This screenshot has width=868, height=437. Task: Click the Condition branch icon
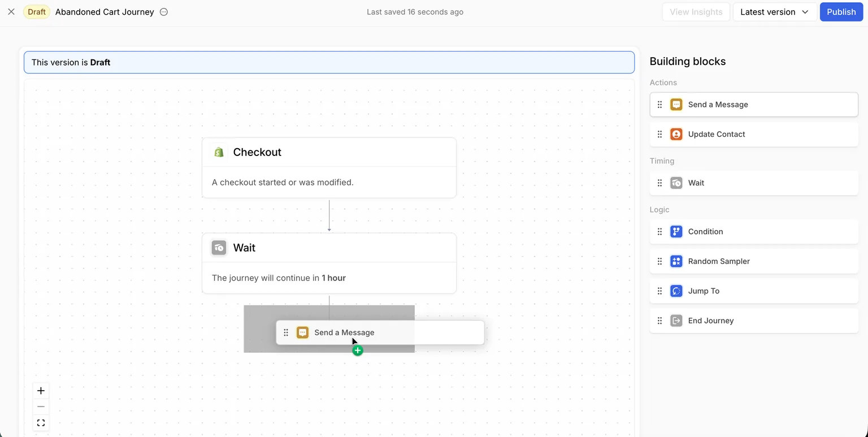[x=676, y=231]
